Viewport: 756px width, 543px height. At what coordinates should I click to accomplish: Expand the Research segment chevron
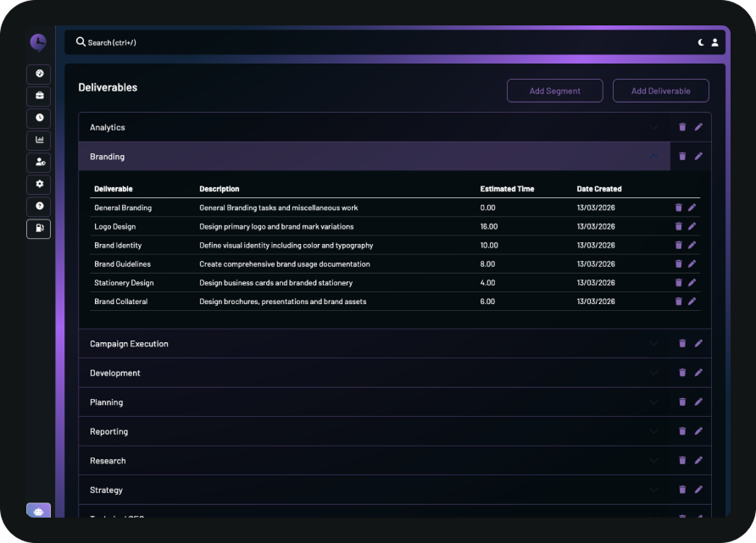653,461
